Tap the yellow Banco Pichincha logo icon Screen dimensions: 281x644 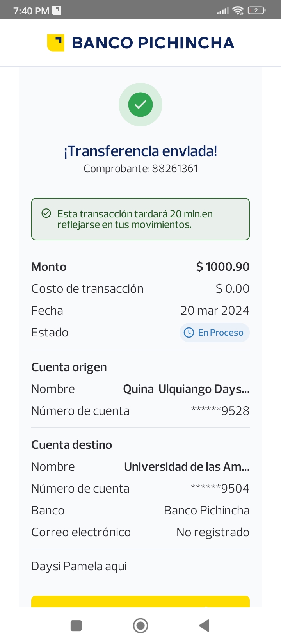click(x=55, y=43)
